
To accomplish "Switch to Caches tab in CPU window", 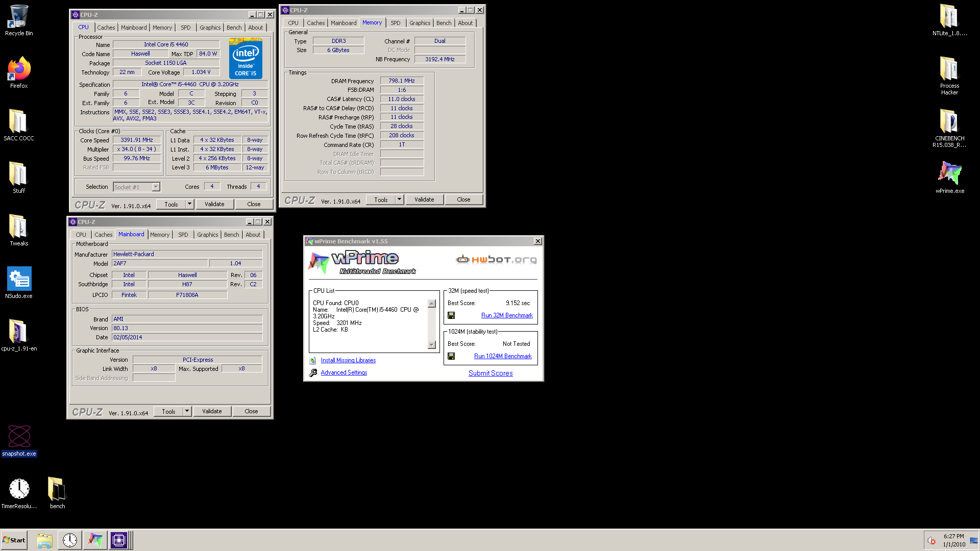I will click(106, 28).
